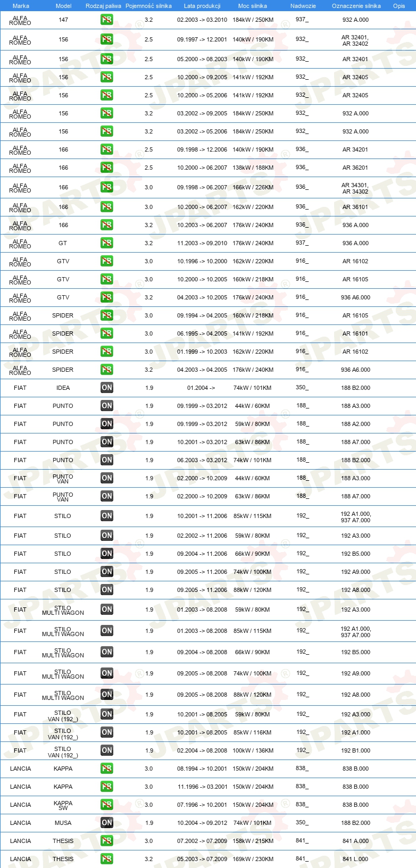
Task: Select the PB icon in GTV 3.2 row
Action: point(107,297)
